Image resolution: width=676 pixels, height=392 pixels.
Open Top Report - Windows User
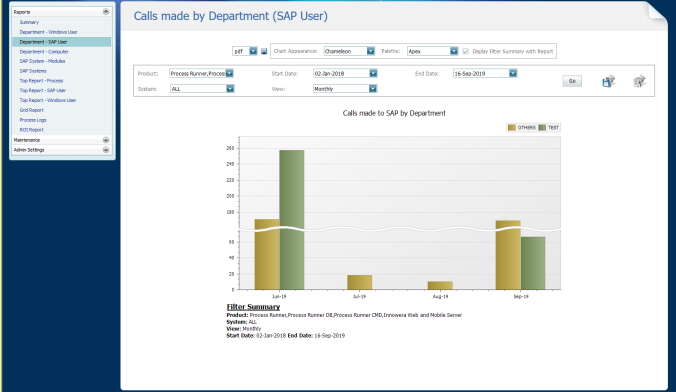(48, 100)
